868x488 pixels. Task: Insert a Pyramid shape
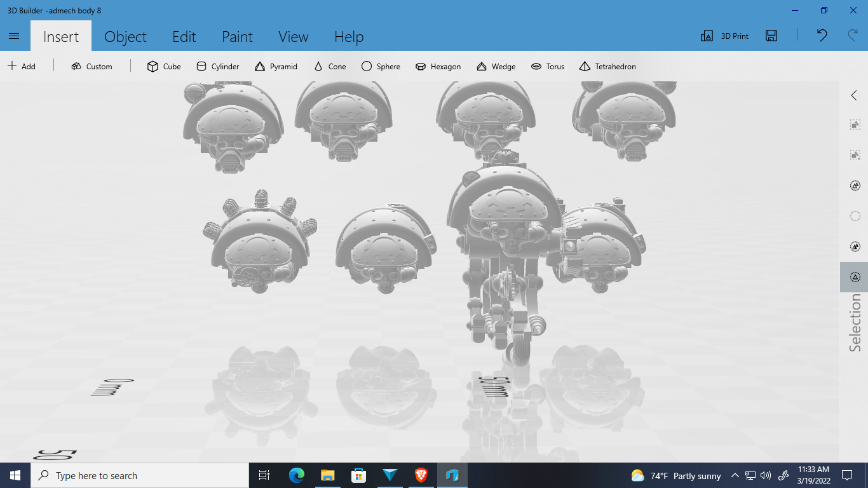(x=276, y=66)
